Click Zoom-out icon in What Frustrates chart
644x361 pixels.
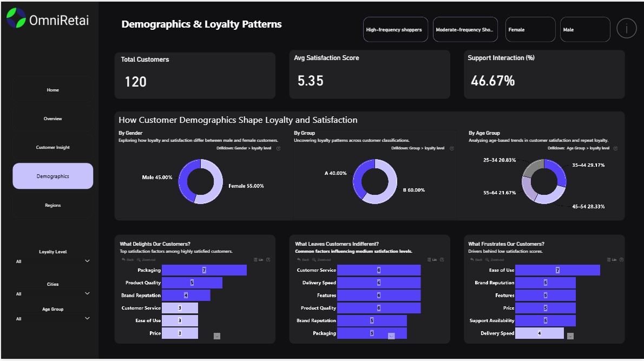click(495, 260)
